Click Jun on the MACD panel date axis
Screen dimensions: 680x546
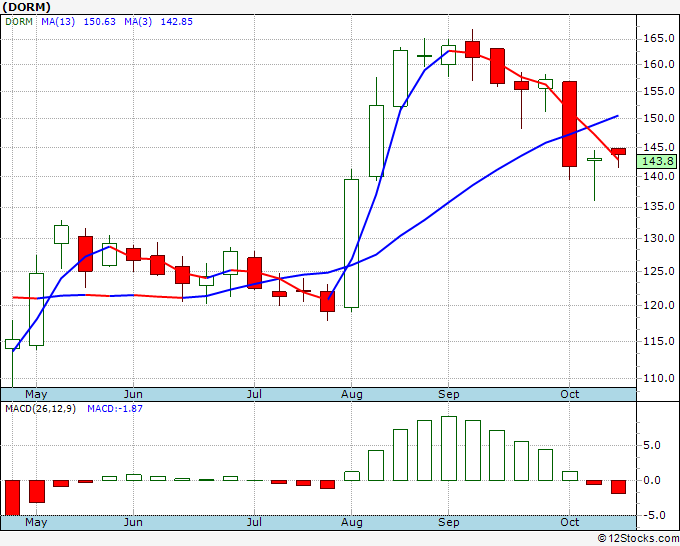[x=133, y=522]
